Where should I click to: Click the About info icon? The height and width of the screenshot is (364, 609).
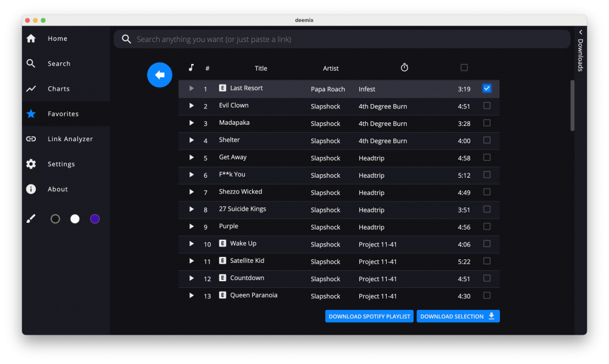(x=31, y=189)
